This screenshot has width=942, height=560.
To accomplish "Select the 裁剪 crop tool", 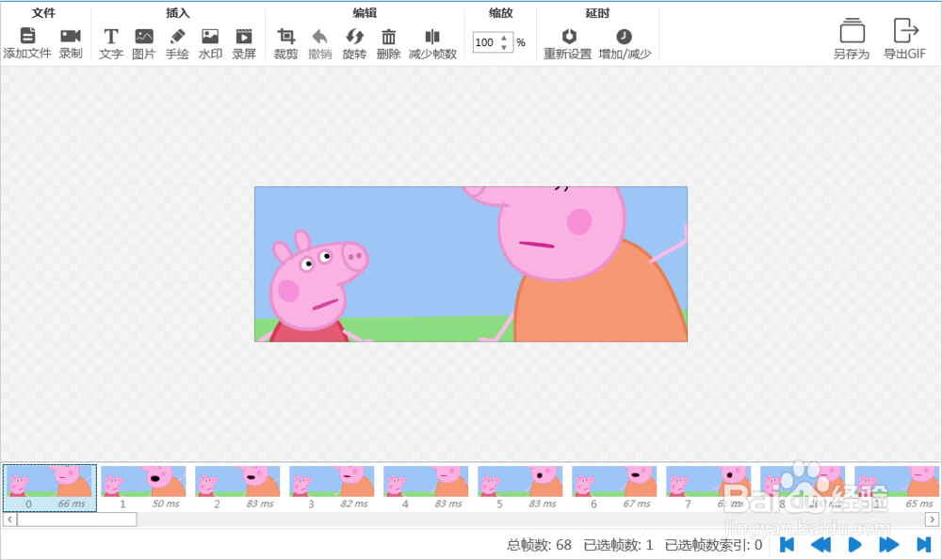I will pyautogui.click(x=286, y=37).
